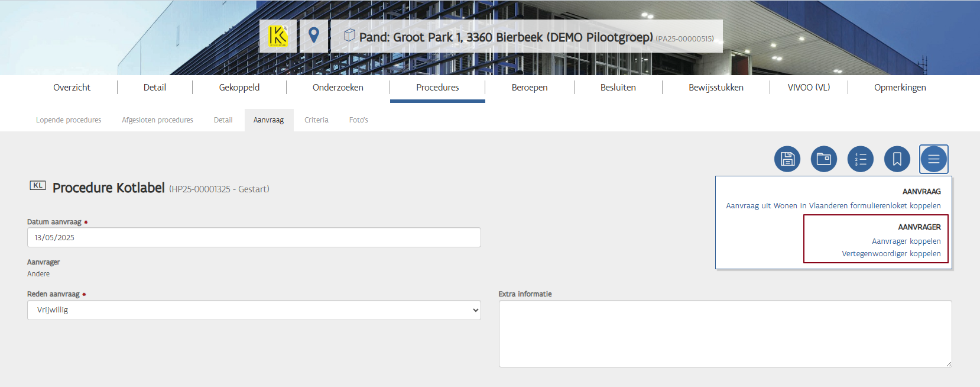Open the Afgesloten procedures sub-tab
This screenshot has height=387, width=980.
(x=157, y=120)
